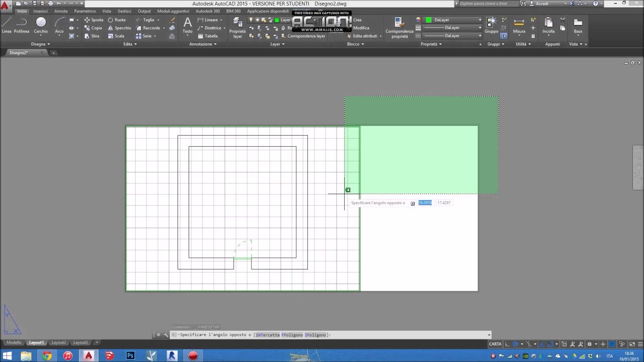Open Proprietà layer manager
The height and width of the screenshot is (362, 644).
pos(237,28)
